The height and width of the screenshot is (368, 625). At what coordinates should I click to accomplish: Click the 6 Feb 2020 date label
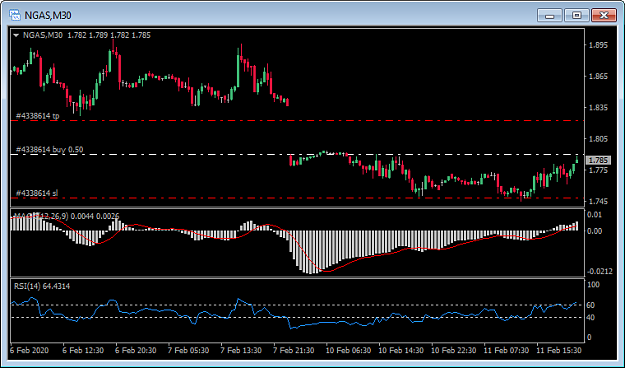coord(29,350)
